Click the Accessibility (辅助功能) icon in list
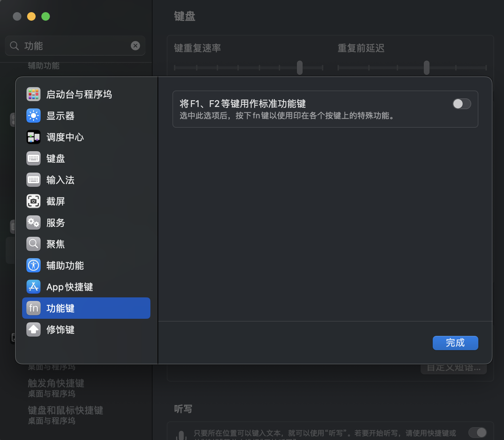Viewport: 504px width, 440px height. [x=34, y=266]
